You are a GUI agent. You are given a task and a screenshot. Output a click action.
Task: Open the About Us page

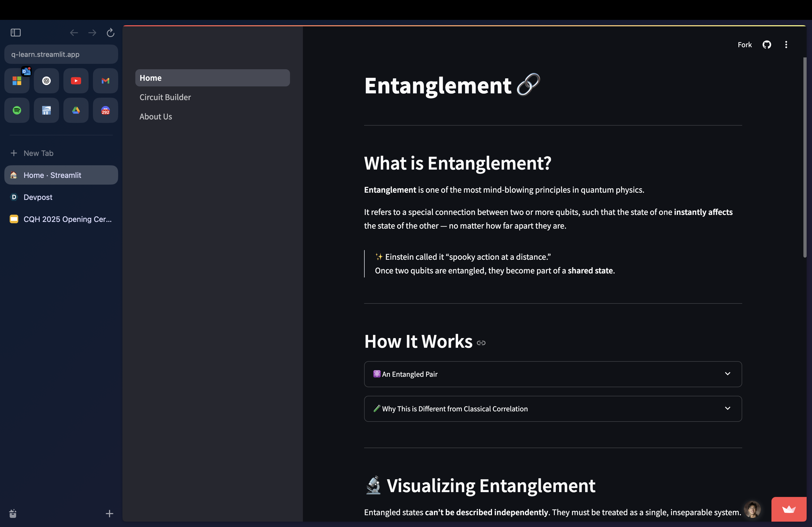tap(155, 116)
